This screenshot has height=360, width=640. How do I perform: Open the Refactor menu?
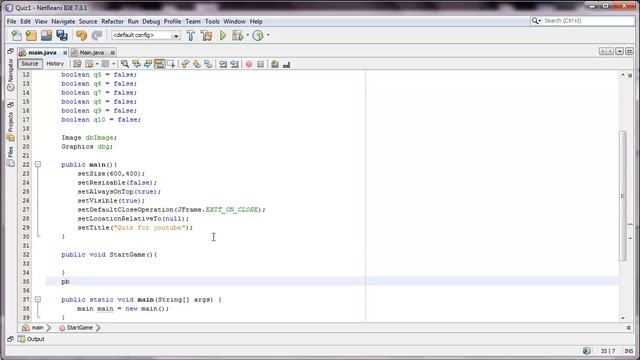pos(112,21)
